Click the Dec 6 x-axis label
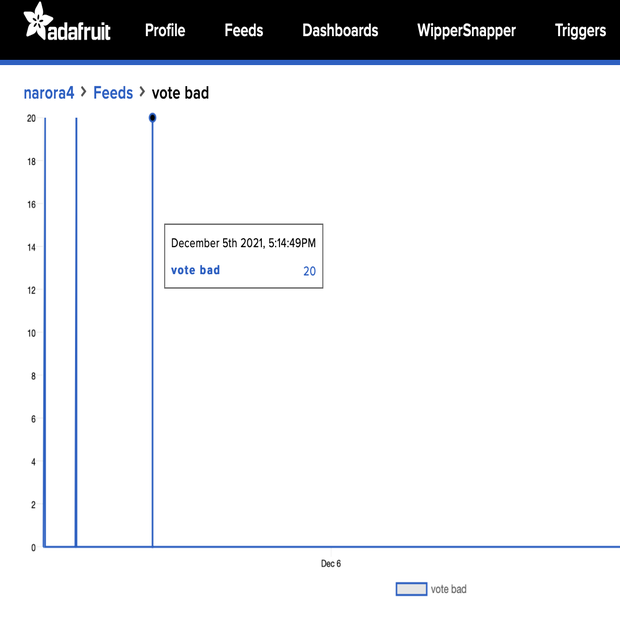This screenshot has width=620, height=620. pos(331,564)
